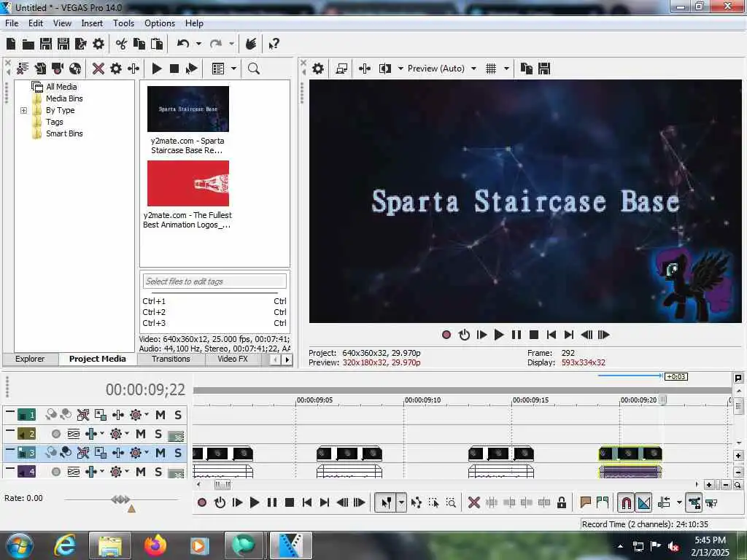The height and width of the screenshot is (560, 747).
Task: Open track 1 automation settings dropdown
Action: [x=146, y=414]
